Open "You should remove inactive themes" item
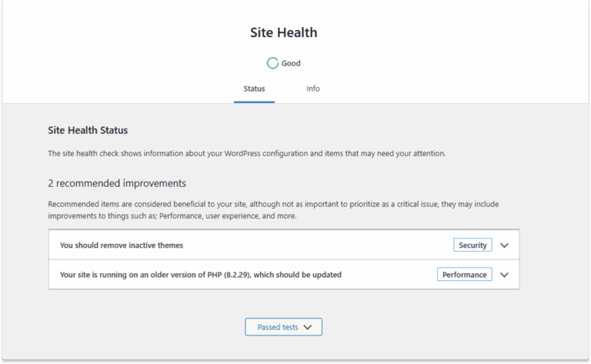The image size is (591, 364). coord(122,245)
